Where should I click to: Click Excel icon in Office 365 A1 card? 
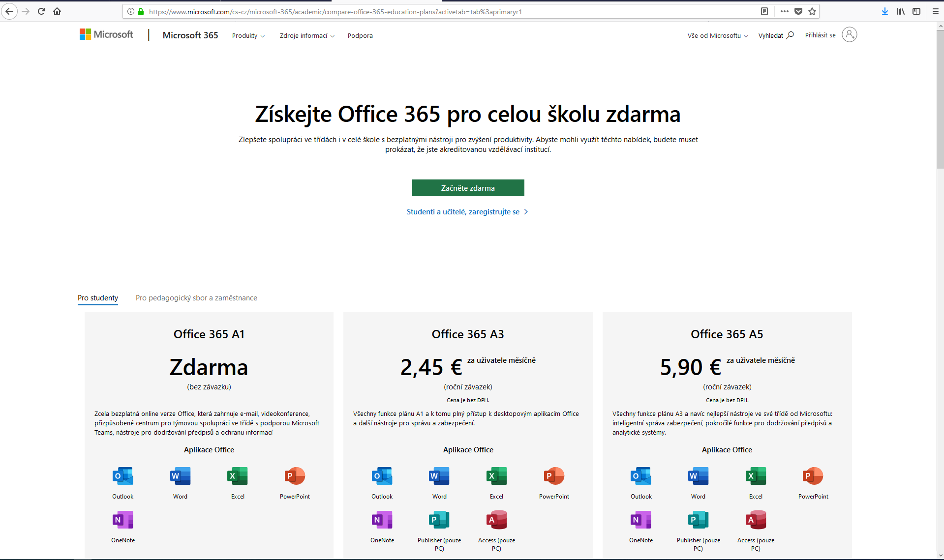[238, 476]
